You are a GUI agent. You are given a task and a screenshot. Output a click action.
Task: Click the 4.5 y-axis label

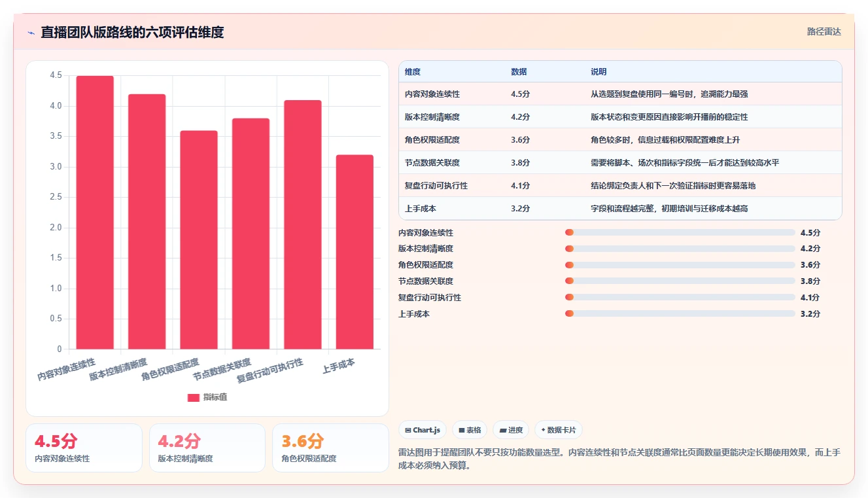(56, 76)
